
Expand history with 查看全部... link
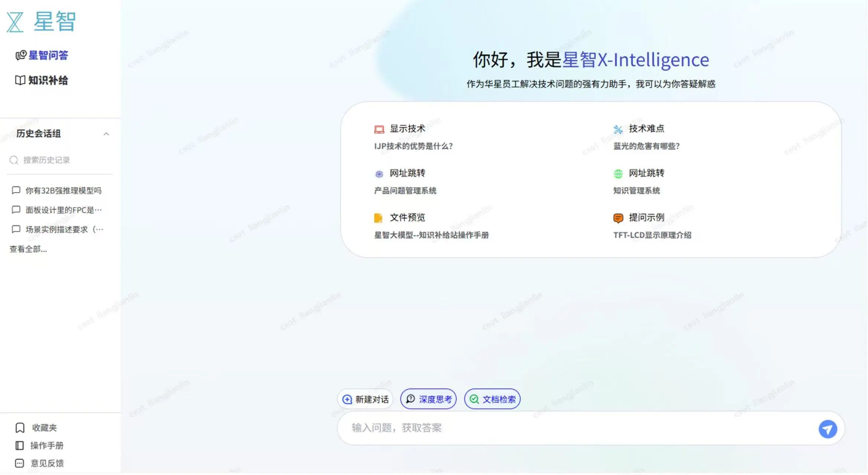point(28,249)
